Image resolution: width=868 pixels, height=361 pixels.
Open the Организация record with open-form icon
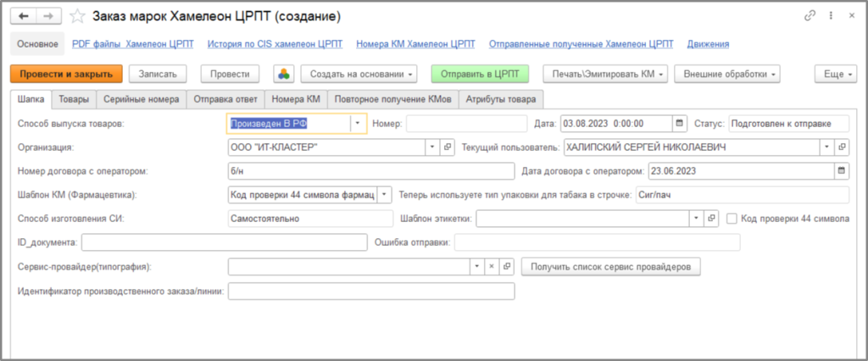point(448,147)
